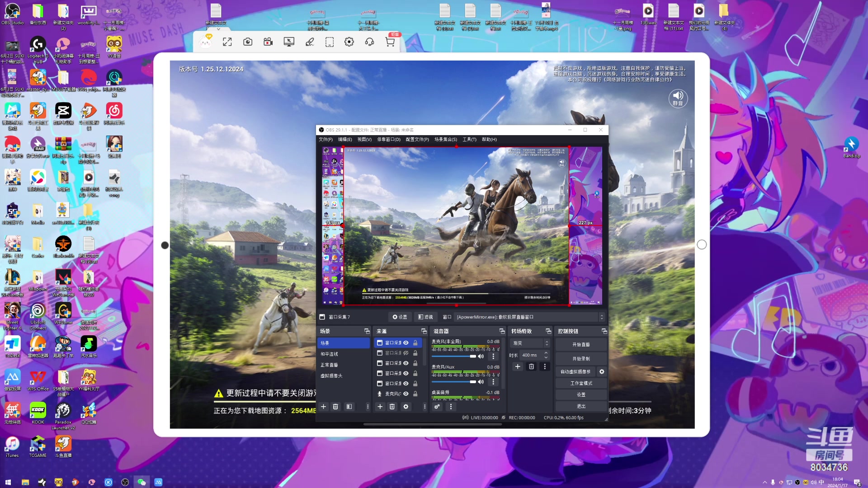Increase transition 时长 with up arrow
The image size is (868, 488).
click(546, 353)
